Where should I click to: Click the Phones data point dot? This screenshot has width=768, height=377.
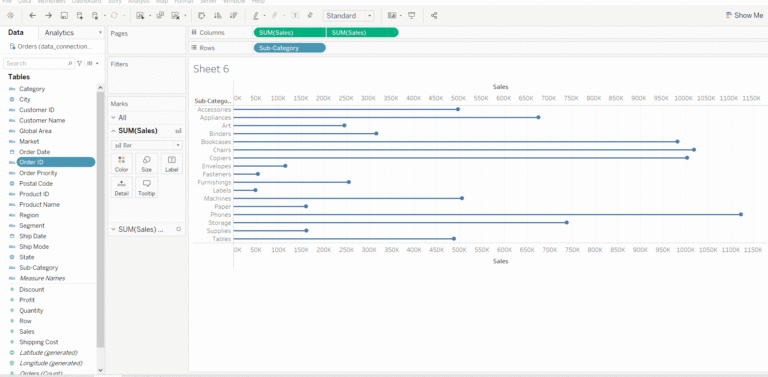[x=741, y=214]
